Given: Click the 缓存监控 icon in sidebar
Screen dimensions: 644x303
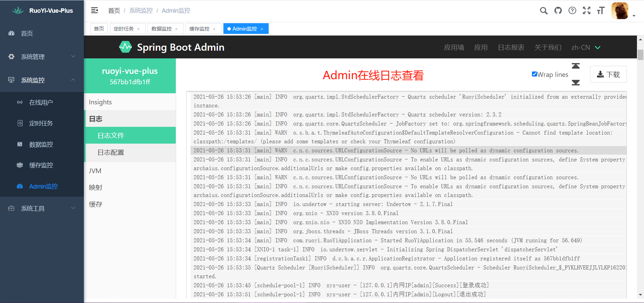Looking at the screenshot, I should pyautogui.click(x=20, y=165).
